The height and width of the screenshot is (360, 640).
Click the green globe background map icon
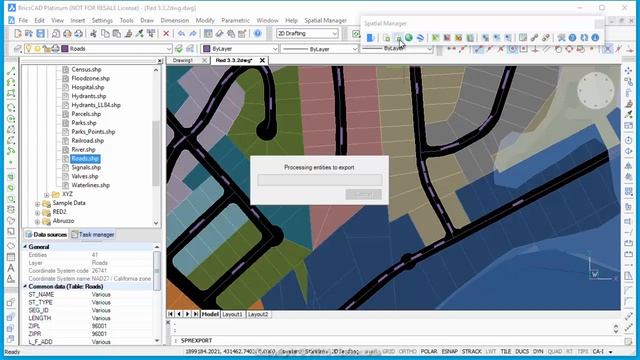pyautogui.click(x=409, y=38)
